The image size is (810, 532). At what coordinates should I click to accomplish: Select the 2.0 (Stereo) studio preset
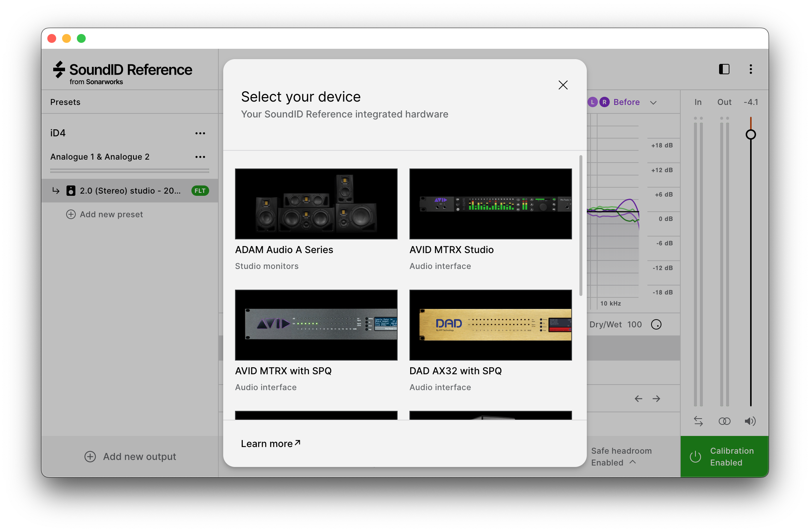pos(130,191)
